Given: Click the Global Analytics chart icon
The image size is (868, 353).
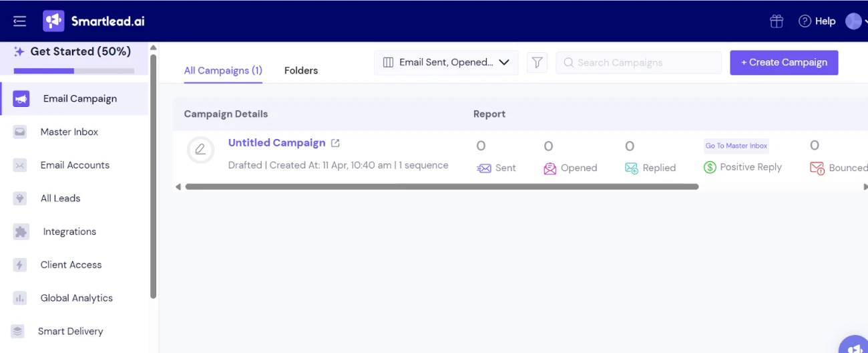Looking at the screenshot, I should click(20, 298).
